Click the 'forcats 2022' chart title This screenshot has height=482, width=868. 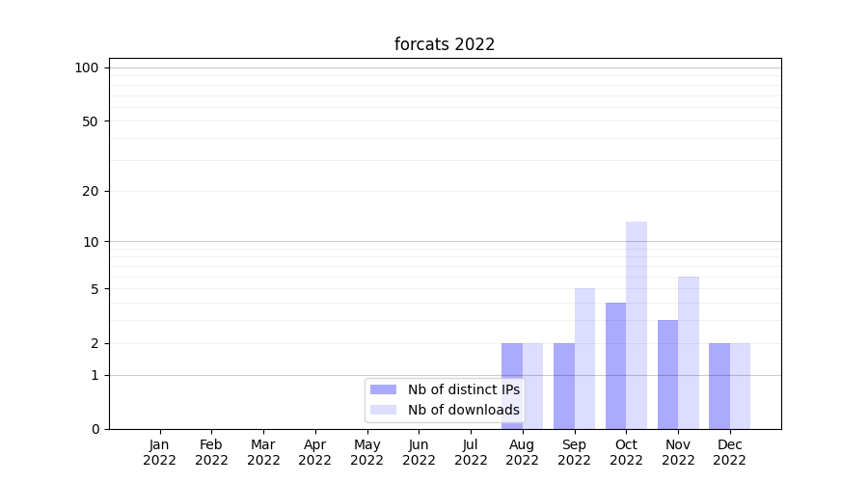(x=445, y=44)
